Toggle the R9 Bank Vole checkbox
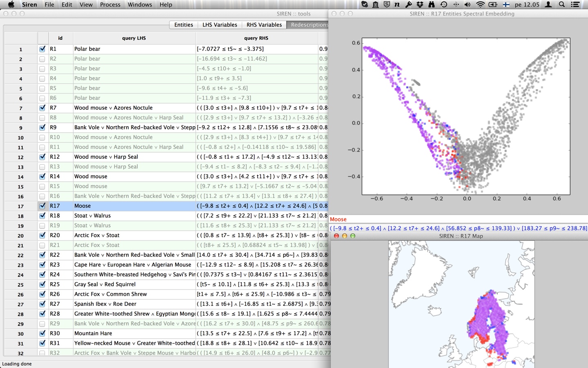The image size is (588, 368). tap(42, 128)
